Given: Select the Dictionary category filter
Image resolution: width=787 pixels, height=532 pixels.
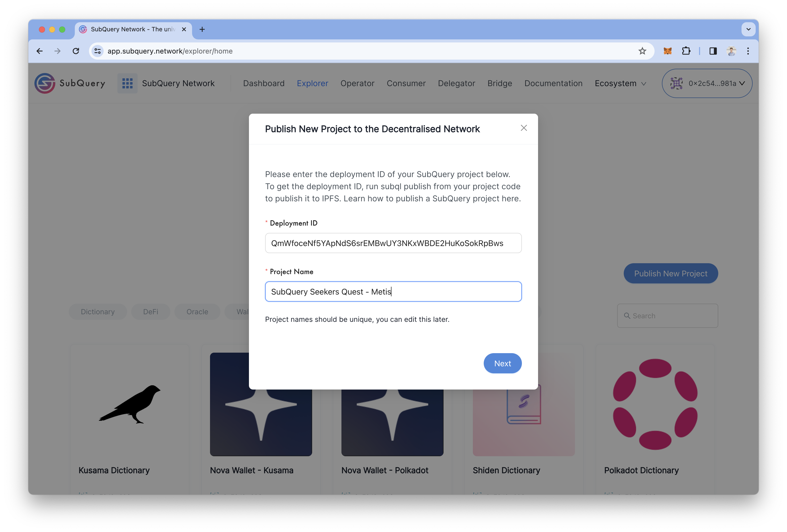Looking at the screenshot, I should 98,312.
